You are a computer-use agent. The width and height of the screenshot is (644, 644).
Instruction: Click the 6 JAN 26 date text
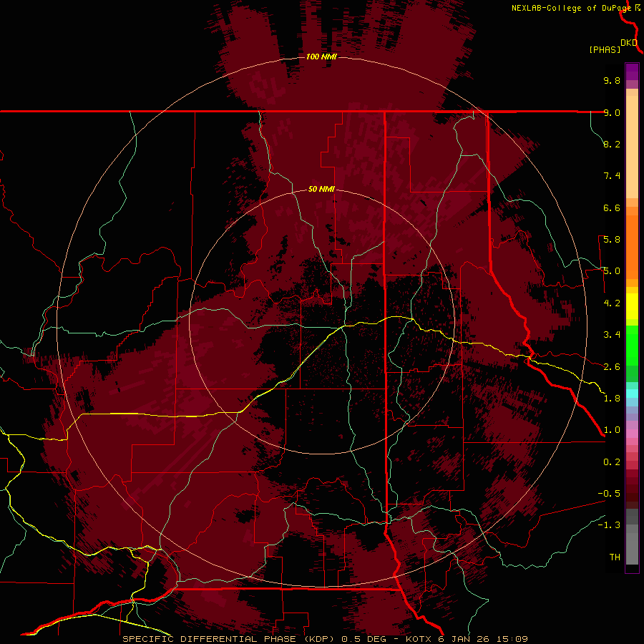(464, 639)
